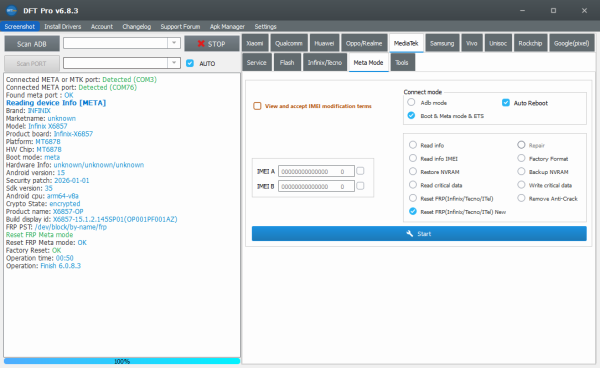Expand the port selection dropdown
This screenshot has width=600, height=368.
174,63
